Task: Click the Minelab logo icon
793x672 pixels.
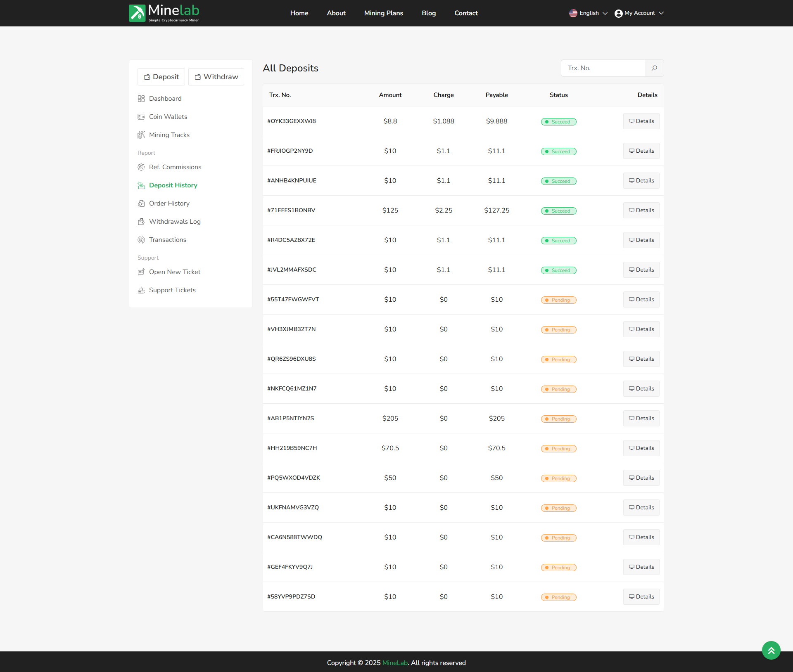Action: pos(137,13)
